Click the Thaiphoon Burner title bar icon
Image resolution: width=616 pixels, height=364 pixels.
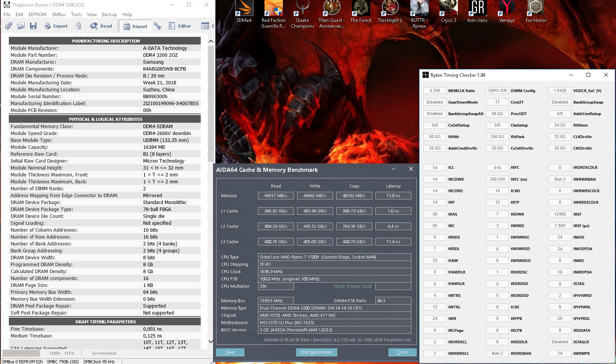coord(6,5)
